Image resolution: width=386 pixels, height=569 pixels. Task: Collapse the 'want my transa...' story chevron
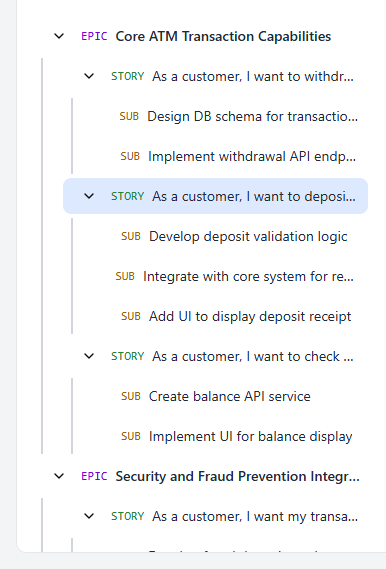point(89,516)
